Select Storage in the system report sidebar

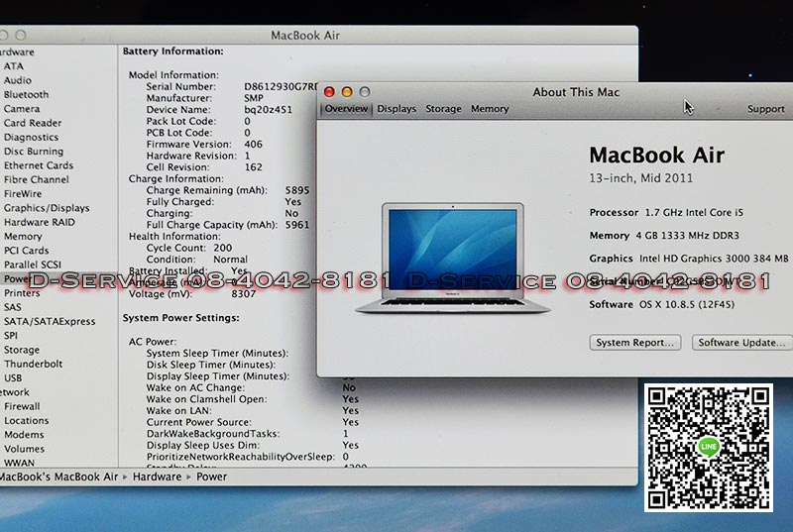click(21, 349)
